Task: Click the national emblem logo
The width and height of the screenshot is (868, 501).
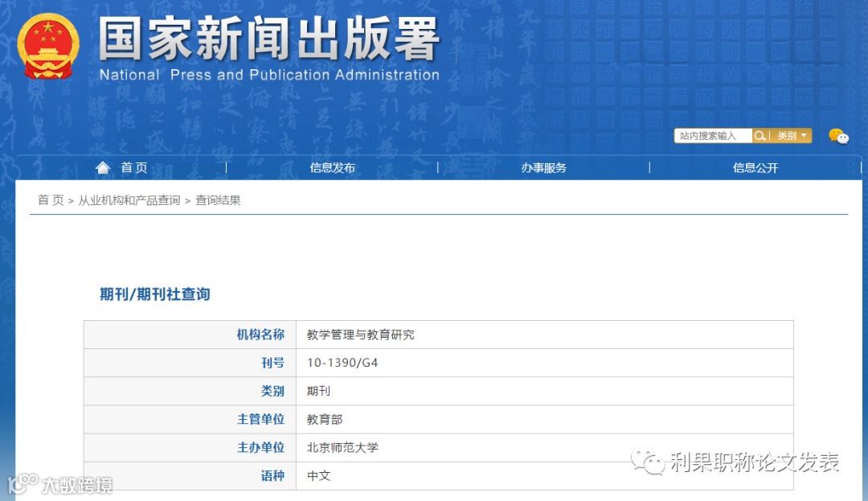Action: click(48, 46)
